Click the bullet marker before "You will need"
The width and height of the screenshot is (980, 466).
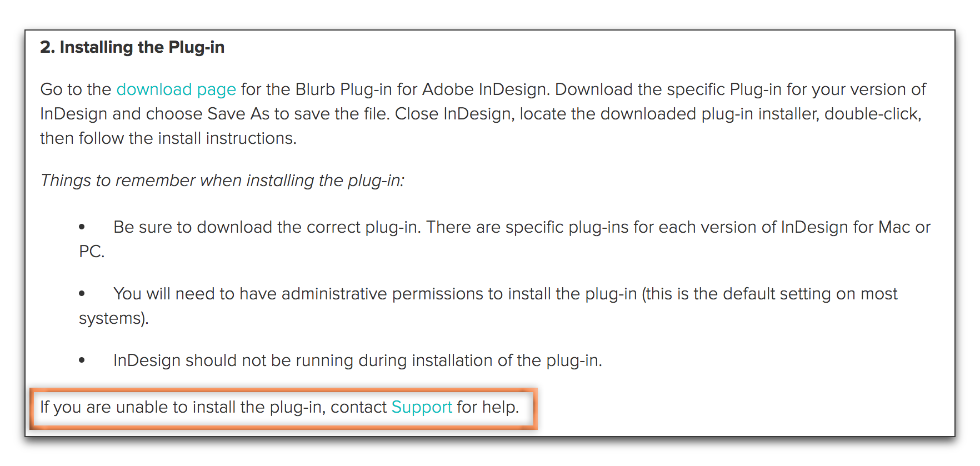(82, 294)
